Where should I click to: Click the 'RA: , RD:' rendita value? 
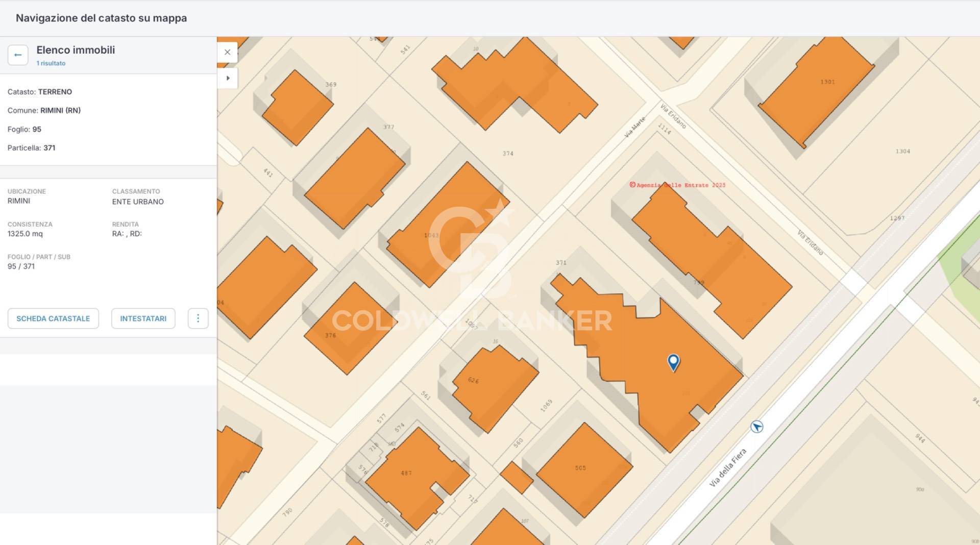(127, 234)
